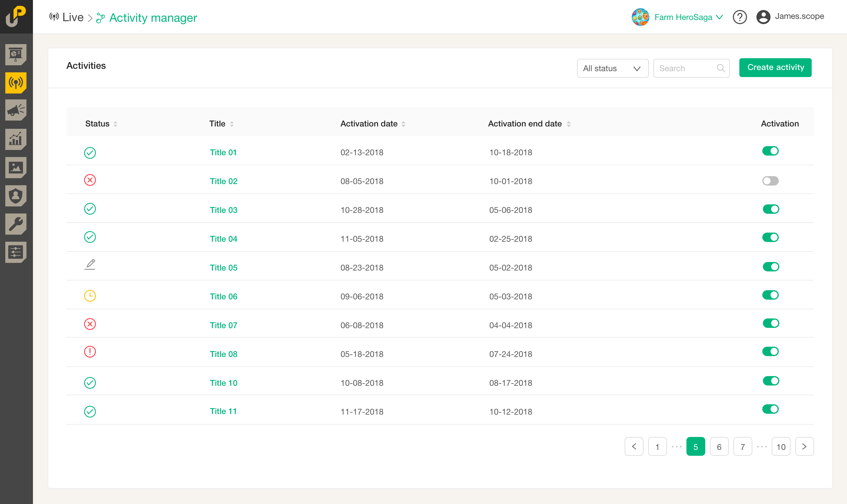
Task: Open the analytics chart sidebar icon
Action: coord(16,139)
